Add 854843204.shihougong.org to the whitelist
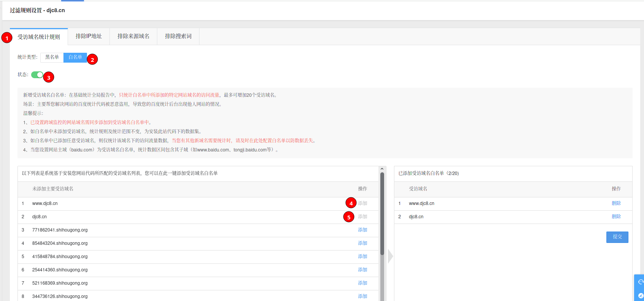The height and width of the screenshot is (301, 644). 362,243
